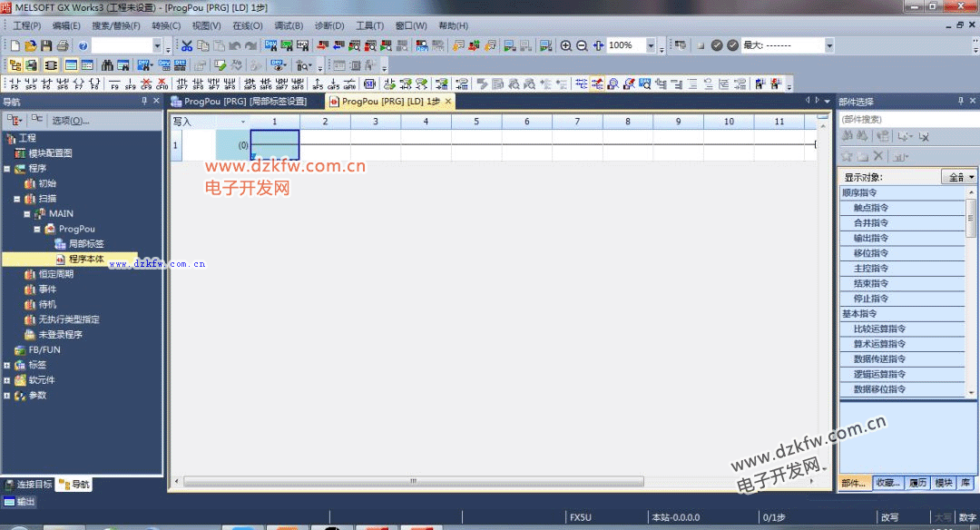Expand the 软元件 tree node
This screenshot has width=980, height=530.
point(7,380)
